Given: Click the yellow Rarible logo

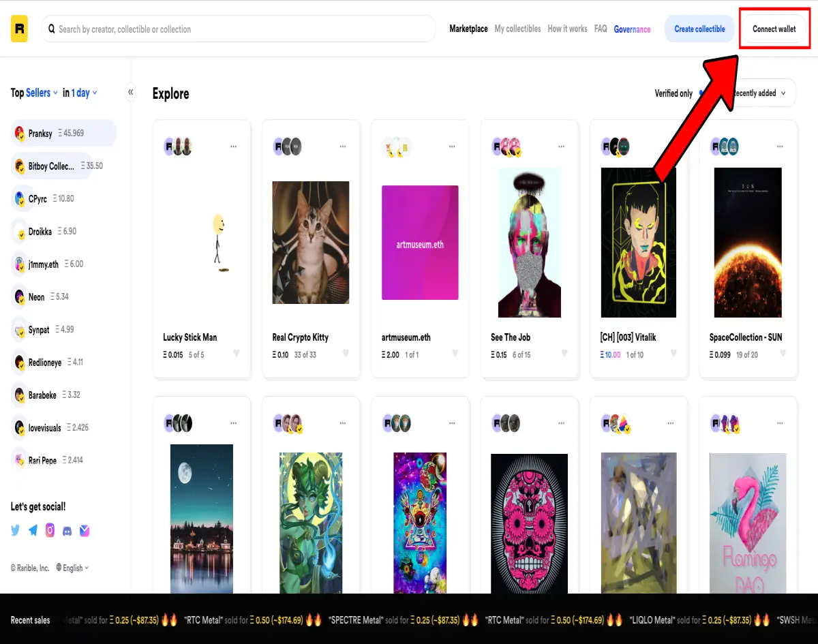Looking at the screenshot, I should [x=19, y=29].
